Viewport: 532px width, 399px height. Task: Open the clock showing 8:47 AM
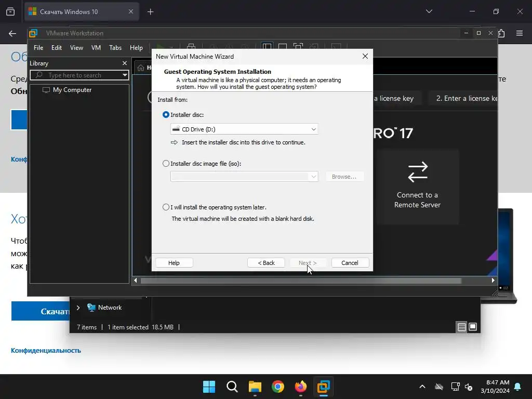[x=495, y=387]
